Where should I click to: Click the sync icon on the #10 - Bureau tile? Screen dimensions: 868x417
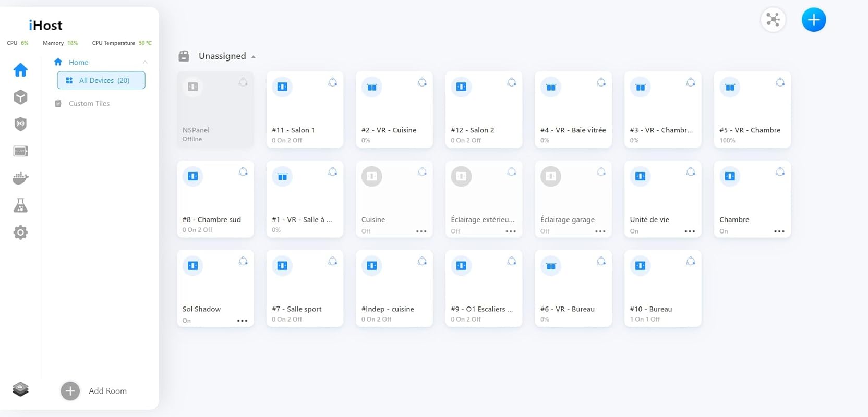point(691,261)
